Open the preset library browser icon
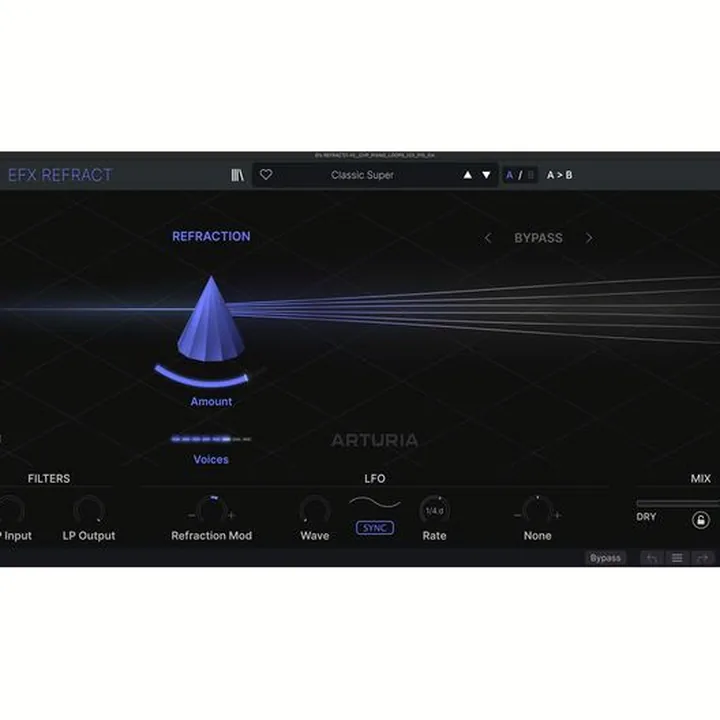Viewport: 720px width, 720px height. click(x=237, y=175)
